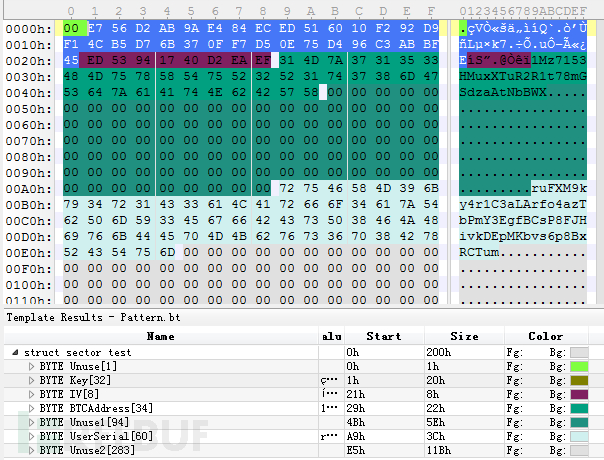Click byte ED at start of IV region

[x=95, y=60]
